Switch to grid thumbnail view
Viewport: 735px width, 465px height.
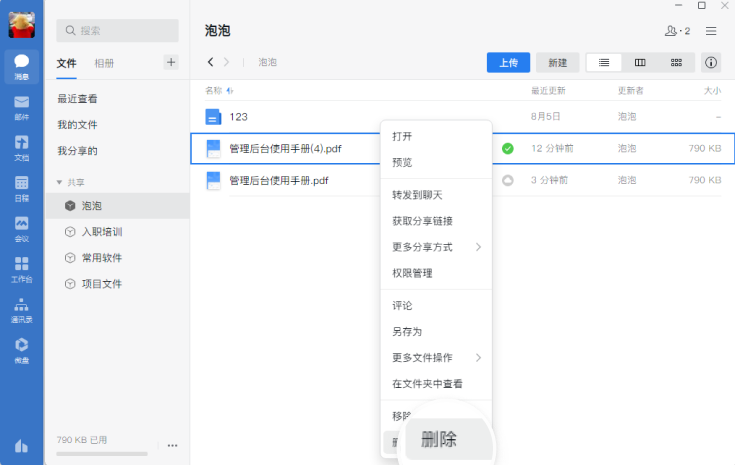point(676,62)
